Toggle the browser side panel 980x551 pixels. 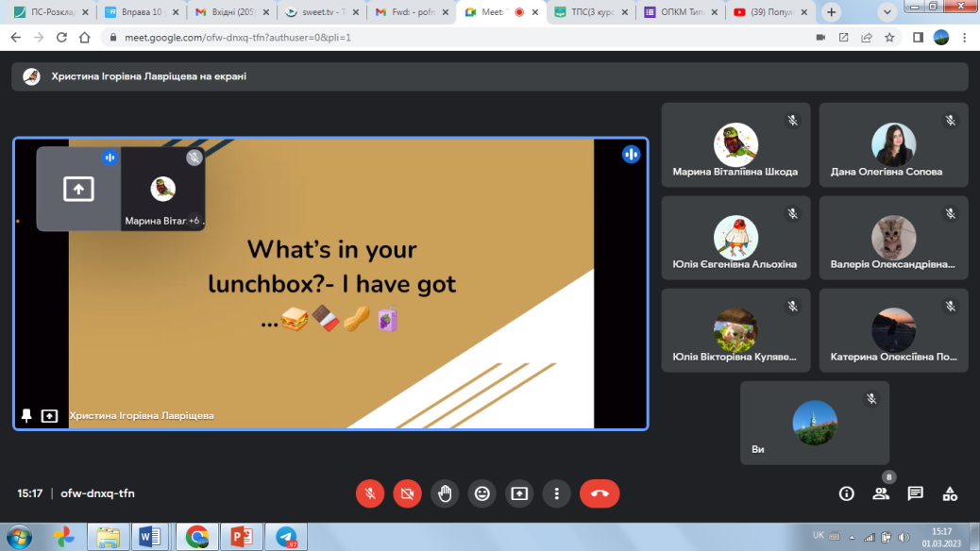pos(918,38)
